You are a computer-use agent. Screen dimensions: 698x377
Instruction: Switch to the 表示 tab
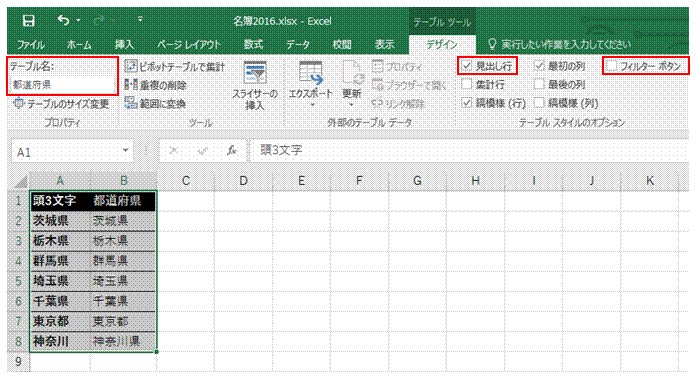tap(384, 45)
